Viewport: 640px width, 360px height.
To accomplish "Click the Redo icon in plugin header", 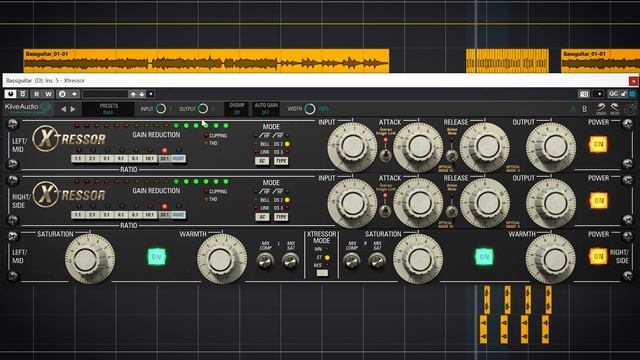I will click(x=615, y=109).
